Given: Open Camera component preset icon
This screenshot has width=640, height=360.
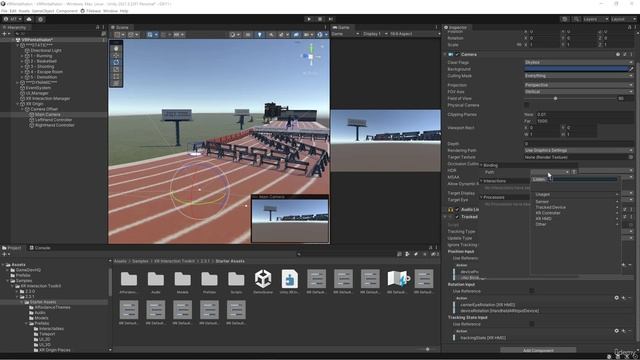Looking at the screenshot, I should click(624, 54).
